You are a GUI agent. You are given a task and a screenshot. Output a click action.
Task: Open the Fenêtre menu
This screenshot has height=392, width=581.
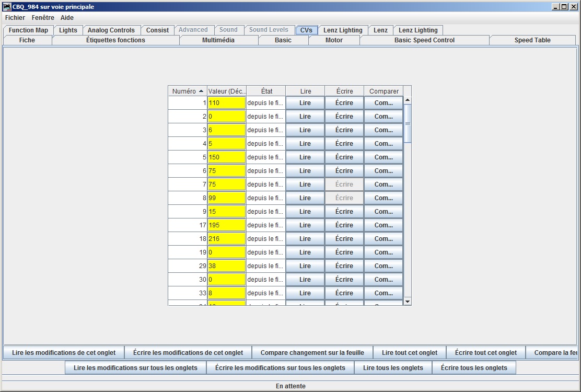click(x=43, y=17)
